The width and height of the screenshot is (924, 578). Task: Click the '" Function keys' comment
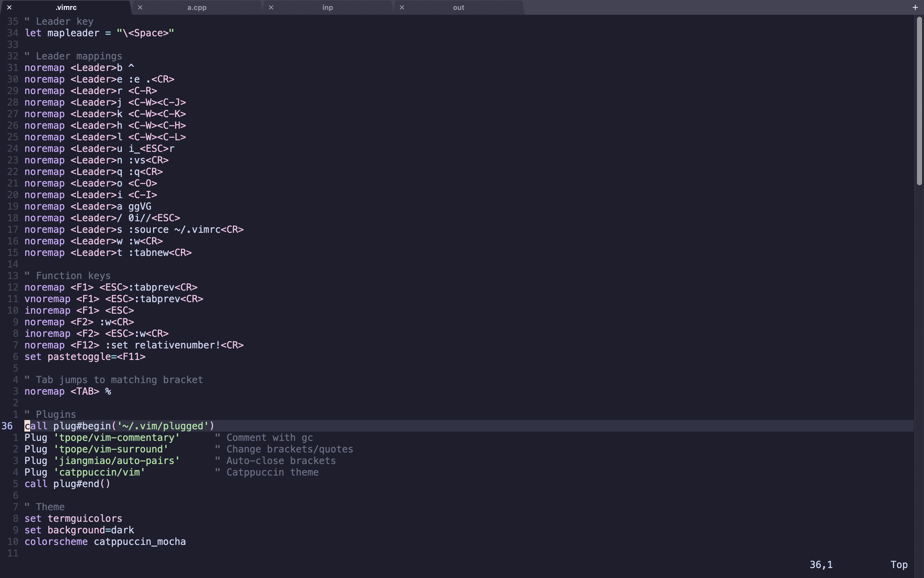click(x=68, y=276)
